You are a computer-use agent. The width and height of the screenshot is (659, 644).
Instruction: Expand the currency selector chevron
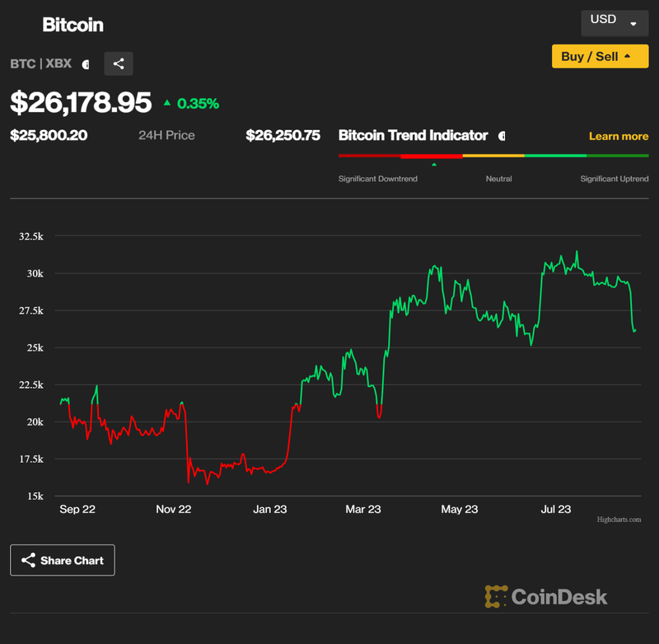tap(634, 23)
